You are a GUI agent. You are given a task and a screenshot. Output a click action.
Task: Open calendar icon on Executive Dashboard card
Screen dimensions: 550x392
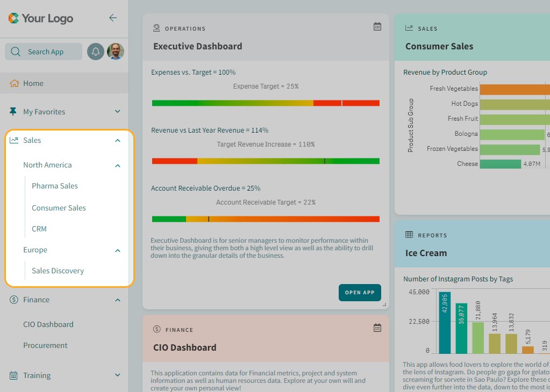coord(377,26)
